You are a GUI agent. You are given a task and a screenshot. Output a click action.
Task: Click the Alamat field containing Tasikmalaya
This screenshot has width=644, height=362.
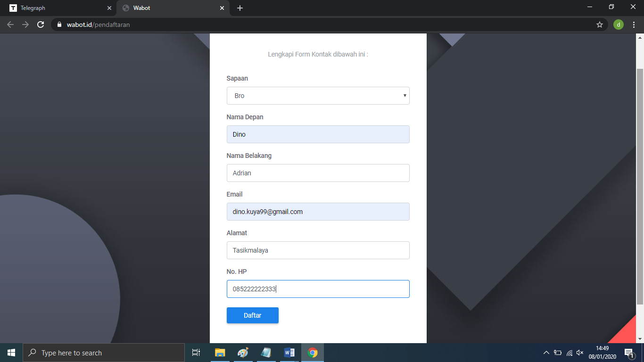318,250
